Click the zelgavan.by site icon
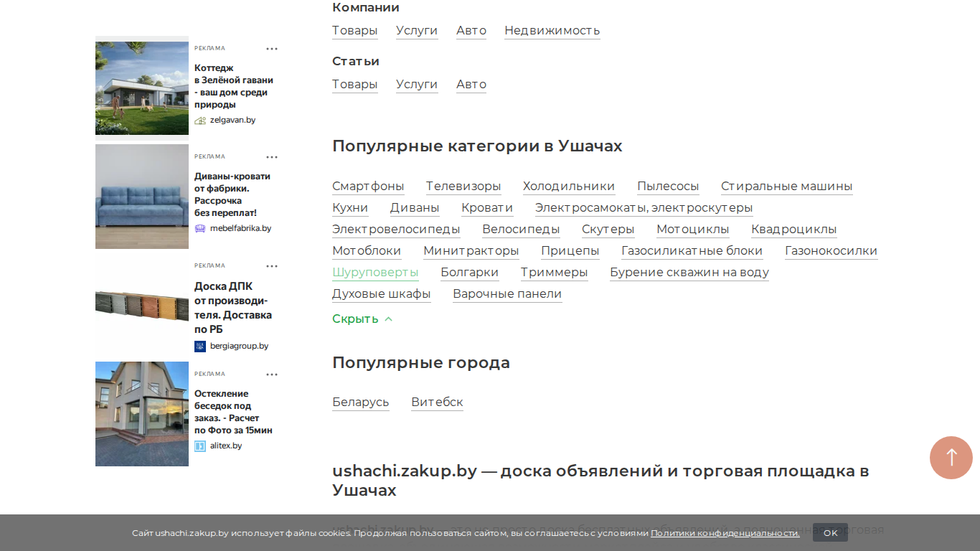 tap(200, 121)
